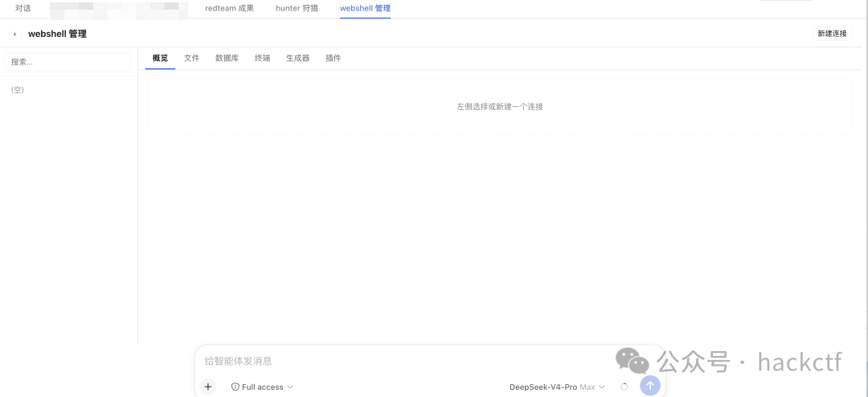
Task: Show the 终端 sub-tab
Action: click(262, 58)
